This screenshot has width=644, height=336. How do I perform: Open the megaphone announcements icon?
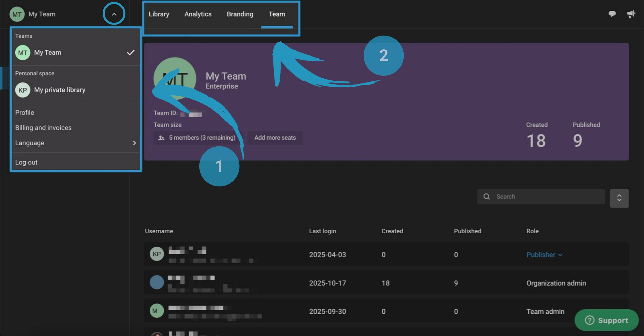(x=631, y=14)
